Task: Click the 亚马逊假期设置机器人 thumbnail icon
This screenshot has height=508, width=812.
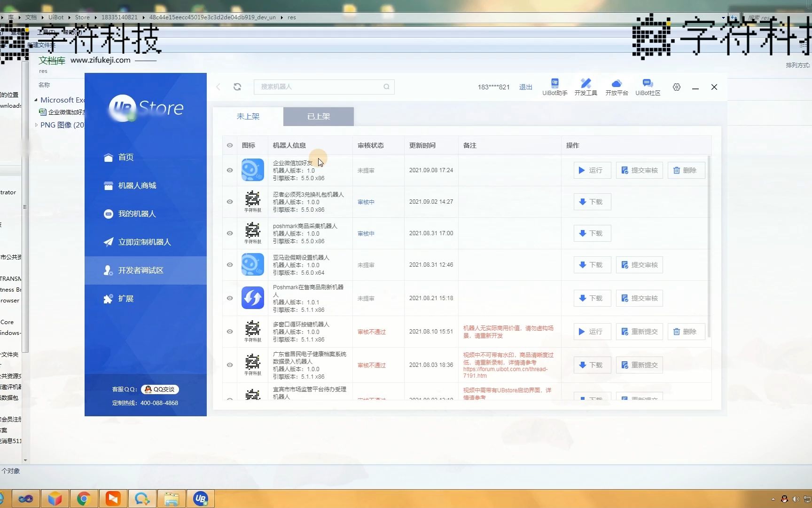Action: pyautogui.click(x=253, y=265)
